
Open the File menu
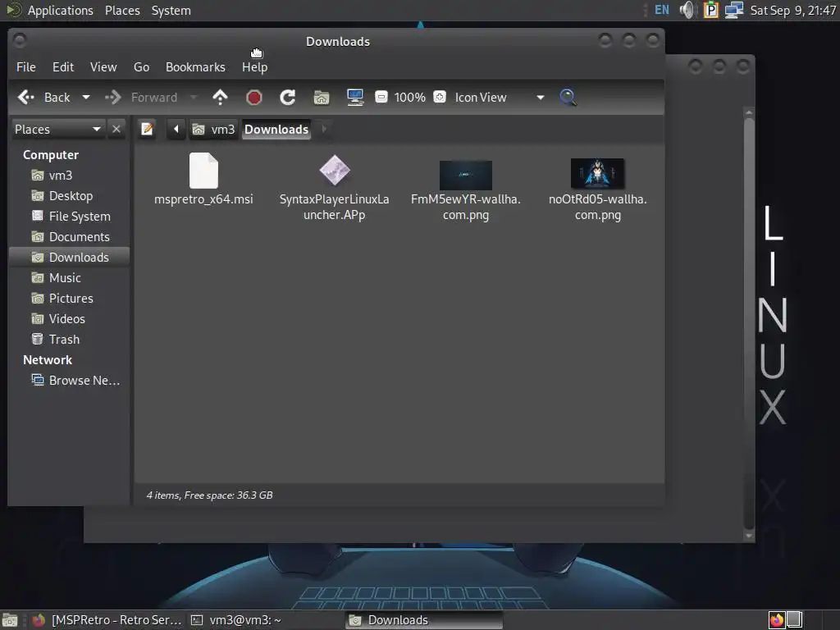coord(26,67)
